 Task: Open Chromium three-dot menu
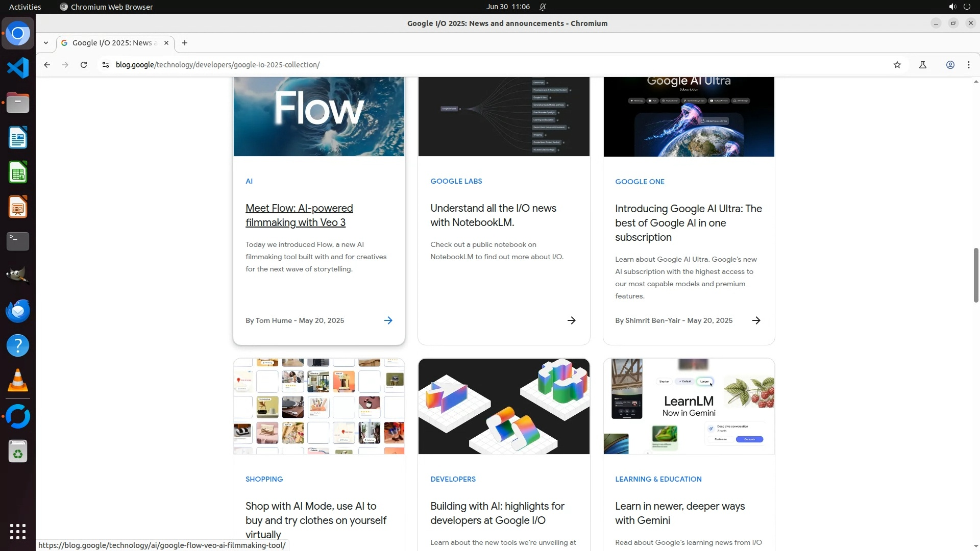(x=968, y=65)
